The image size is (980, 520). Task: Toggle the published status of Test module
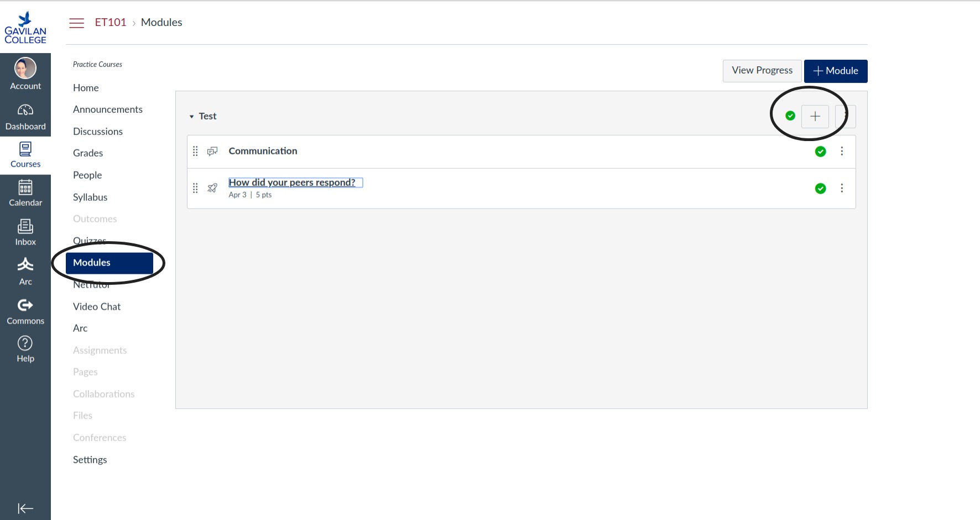pos(790,116)
